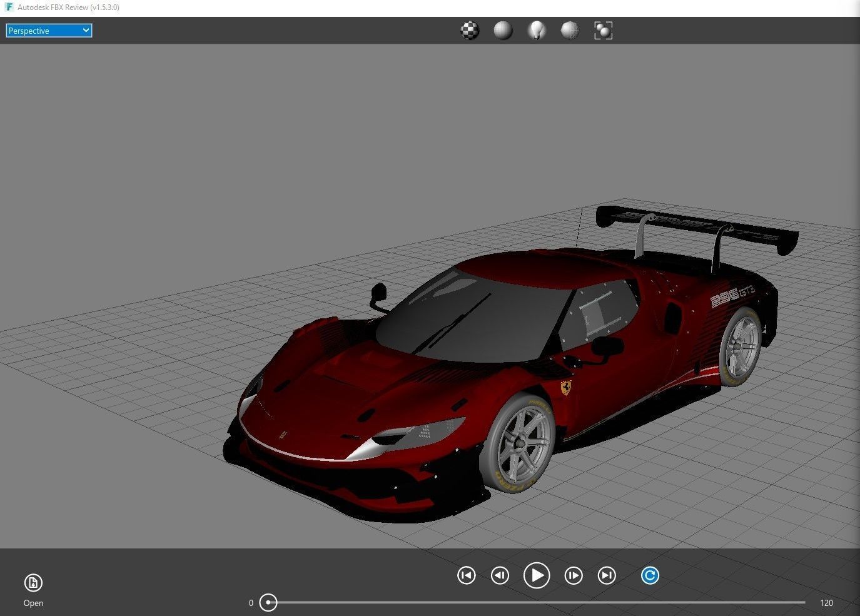
Task: Jump to the last frame of the animation
Action: [606, 575]
